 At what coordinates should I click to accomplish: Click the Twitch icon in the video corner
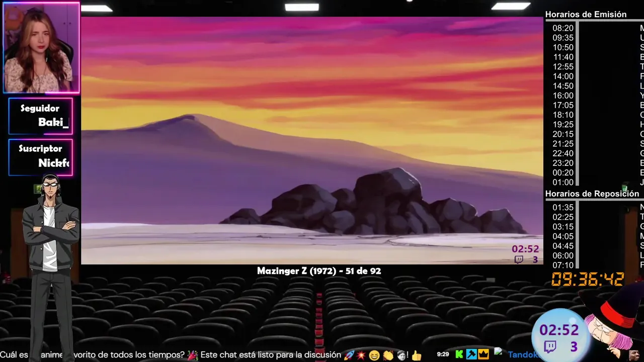pyautogui.click(x=519, y=259)
